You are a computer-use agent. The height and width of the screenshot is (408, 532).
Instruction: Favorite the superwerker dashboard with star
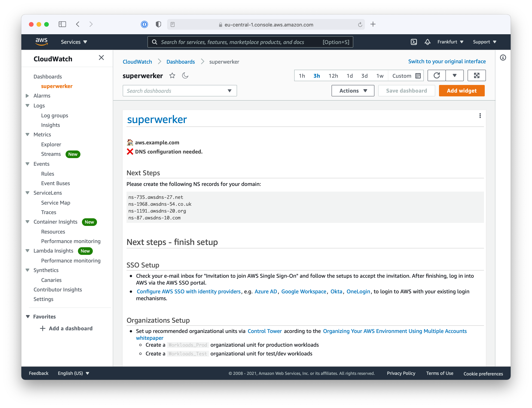[x=172, y=76]
